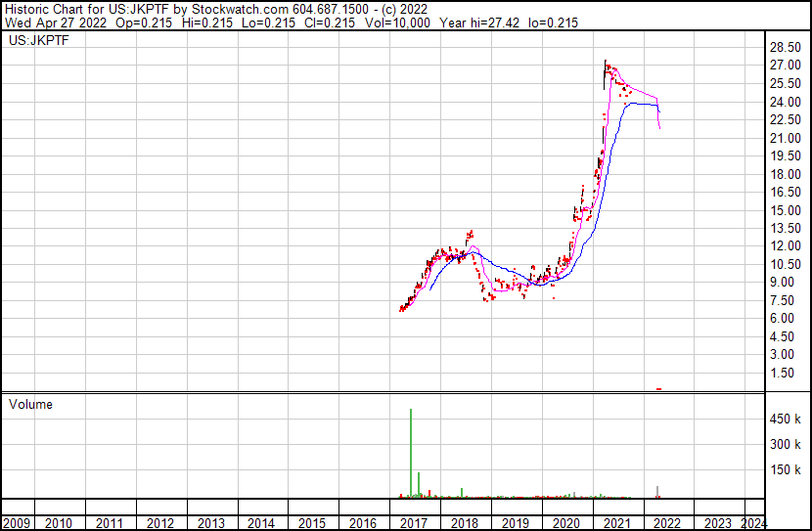Click the tallest green volume bar in 2017
This screenshot has height=531, width=812.
pyautogui.click(x=411, y=454)
